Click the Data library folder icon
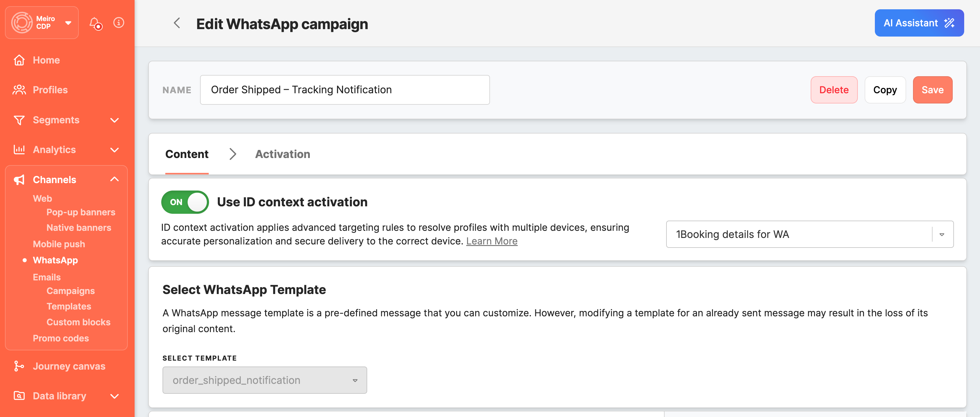The height and width of the screenshot is (417, 980). point(19,396)
